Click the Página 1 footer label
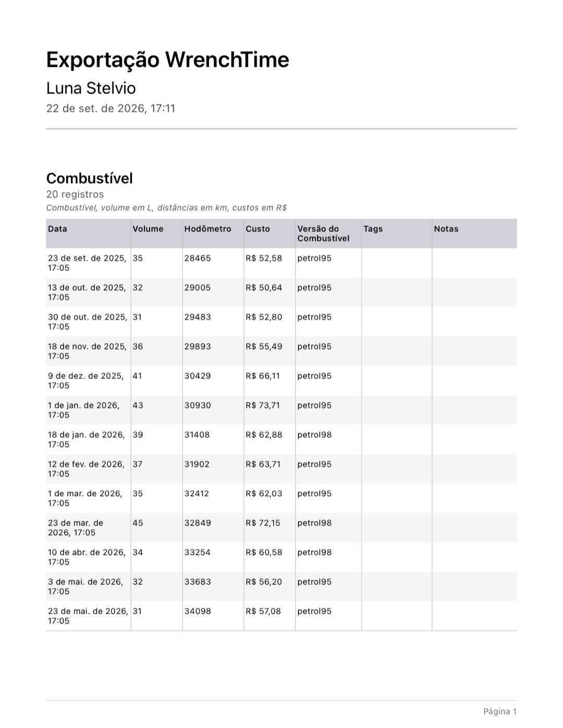The height and width of the screenshot is (728, 563). pyautogui.click(x=500, y=712)
